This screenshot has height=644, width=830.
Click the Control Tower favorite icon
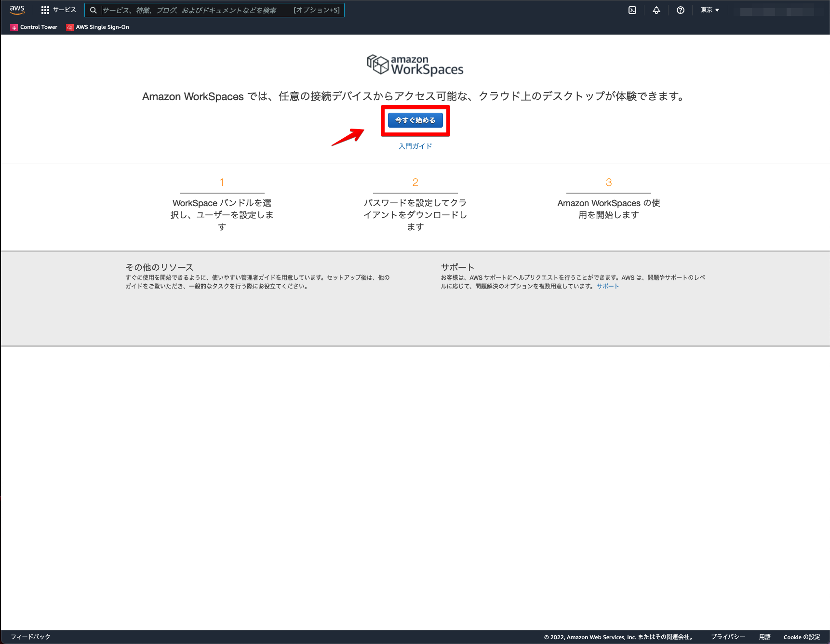(x=13, y=27)
